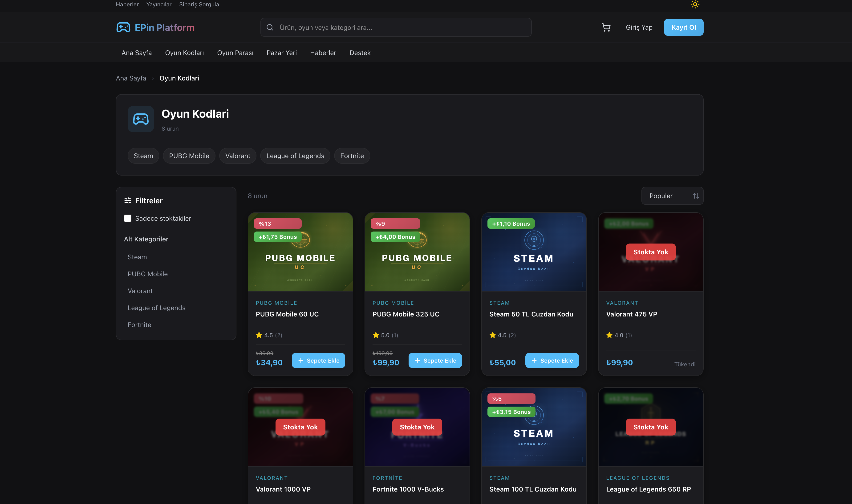Add Steam 50 TL Cuzdan Kodu to cart
This screenshot has width=852, height=504.
[552, 361]
